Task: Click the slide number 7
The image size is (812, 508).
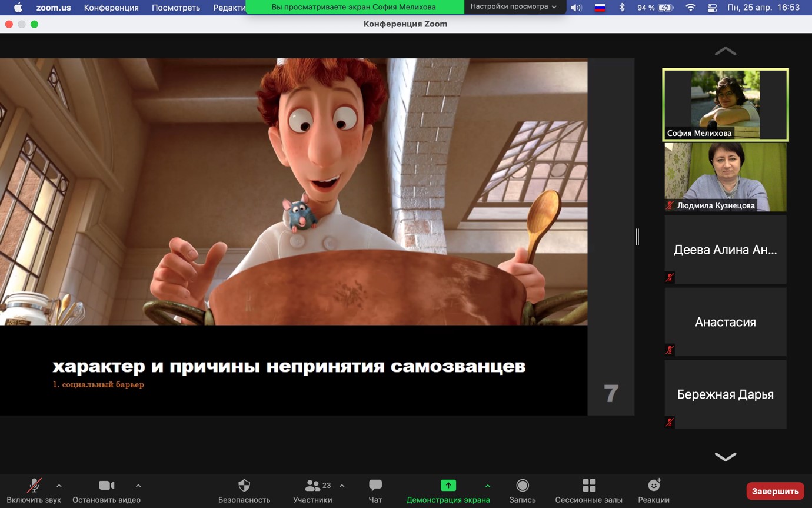Action: click(x=611, y=393)
